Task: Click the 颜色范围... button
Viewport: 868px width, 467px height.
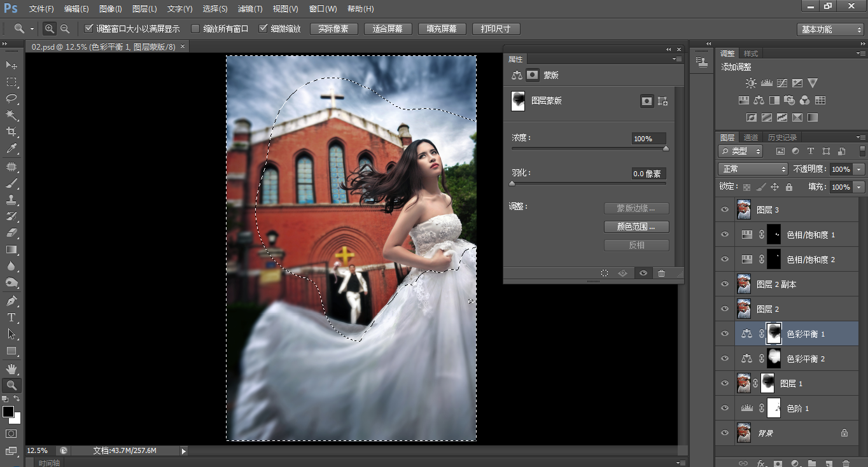Action: pos(636,227)
